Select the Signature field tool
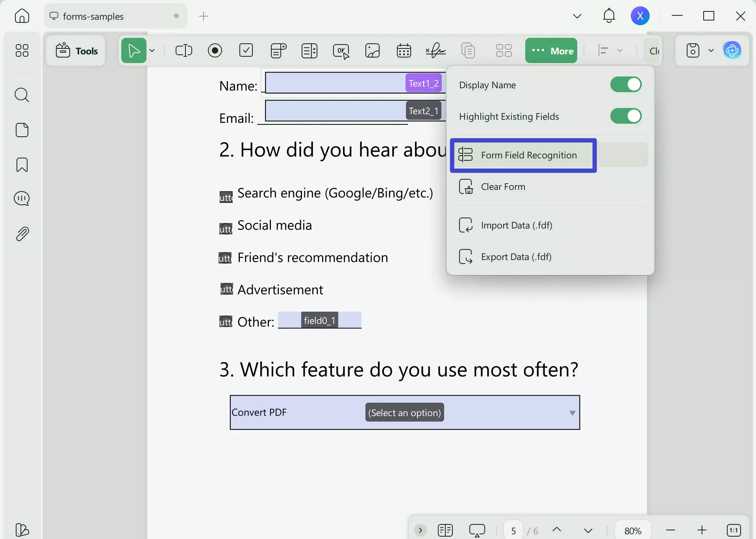Viewport: 756px width, 539px height. (x=435, y=50)
